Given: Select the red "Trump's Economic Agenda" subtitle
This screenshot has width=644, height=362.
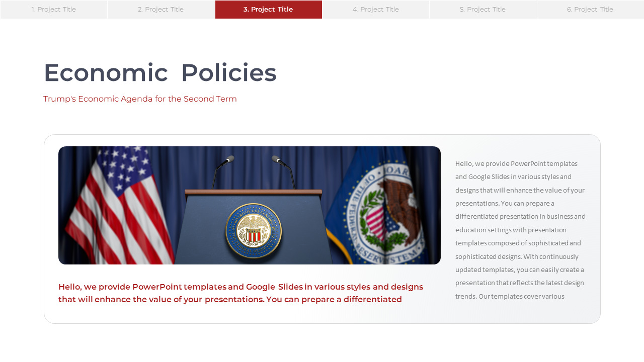Looking at the screenshot, I should click(x=140, y=99).
